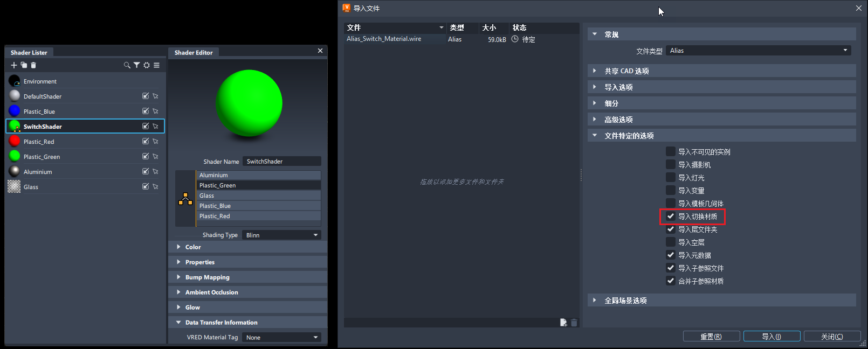
Task: Click 关闭(C) button
Action: tap(832, 336)
